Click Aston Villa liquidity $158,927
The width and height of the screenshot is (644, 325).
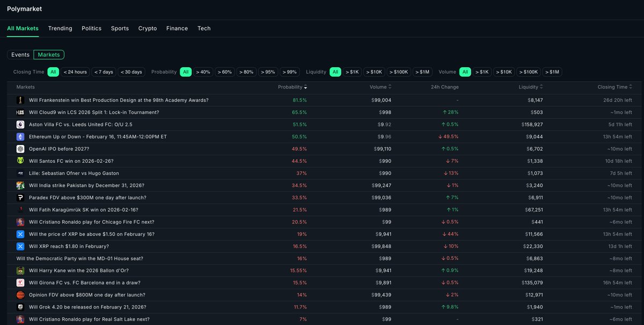[532, 125]
